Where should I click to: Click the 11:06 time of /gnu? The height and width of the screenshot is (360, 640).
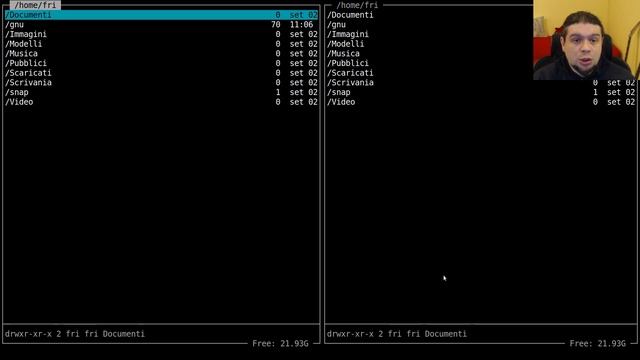(x=301, y=25)
